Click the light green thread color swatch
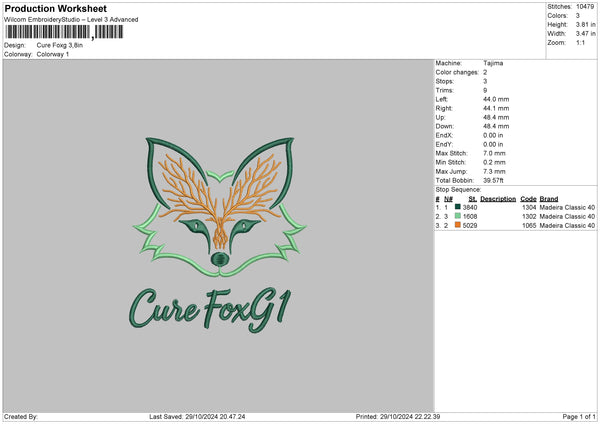The image size is (600, 424). 457,216
